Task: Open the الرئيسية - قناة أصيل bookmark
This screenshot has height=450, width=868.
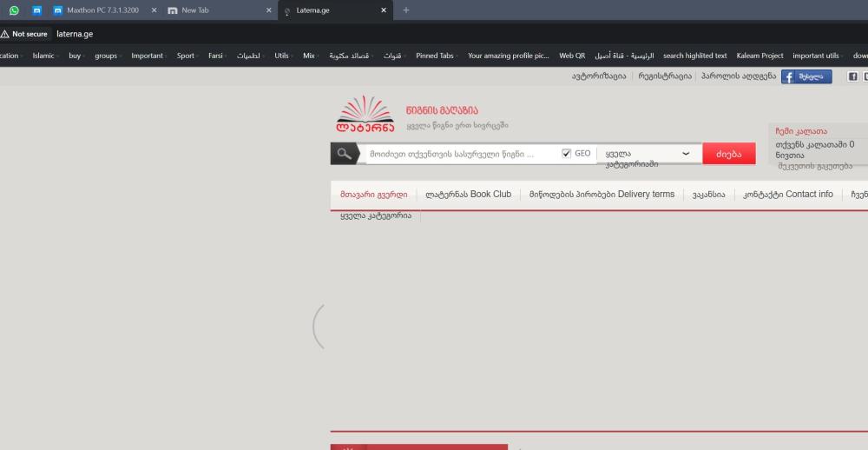Action: pyautogui.click(x=624, y=56)
